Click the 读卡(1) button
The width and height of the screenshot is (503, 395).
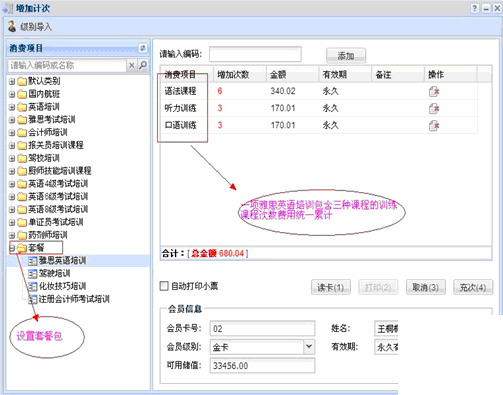pos(331,287)
